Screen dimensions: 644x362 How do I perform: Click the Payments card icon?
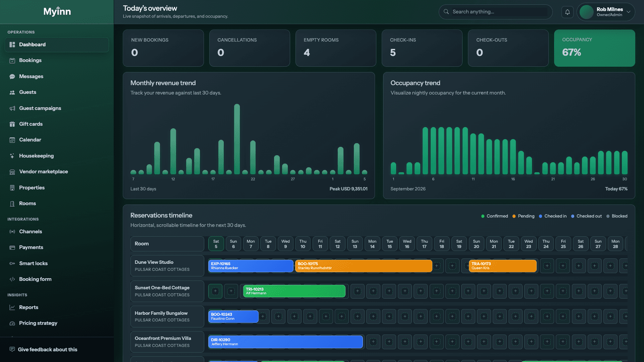(x=12, y=247)
